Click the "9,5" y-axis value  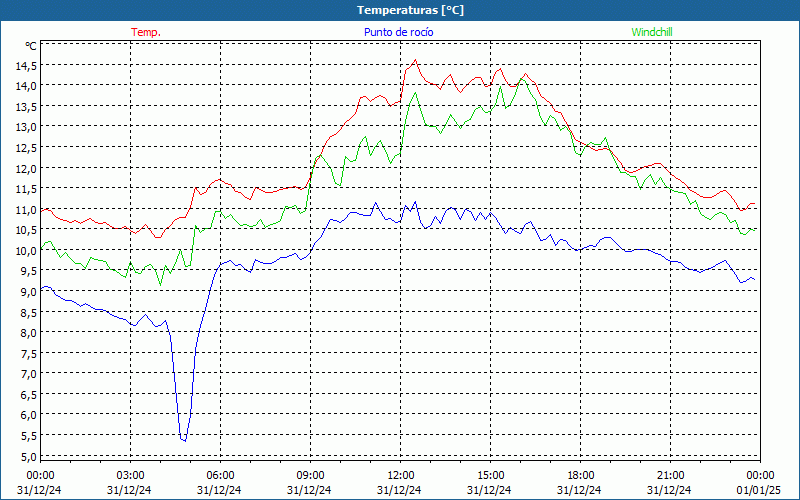29,271
